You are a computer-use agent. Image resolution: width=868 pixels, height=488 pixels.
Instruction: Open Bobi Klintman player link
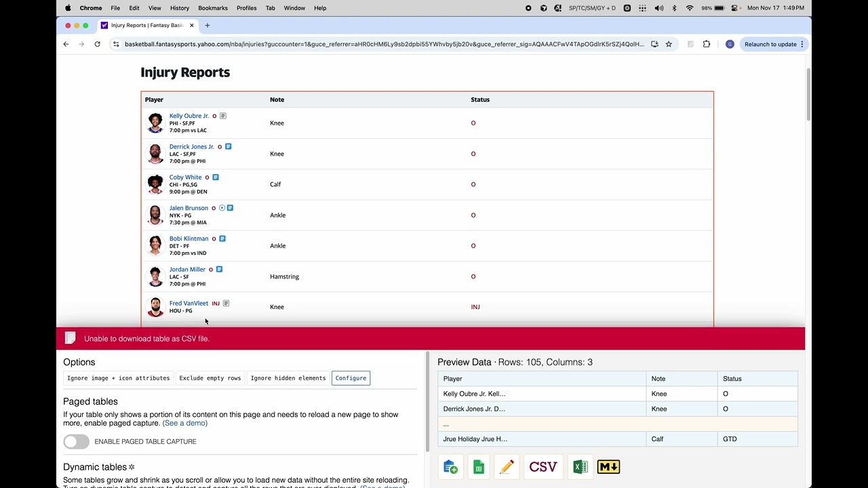189,239
